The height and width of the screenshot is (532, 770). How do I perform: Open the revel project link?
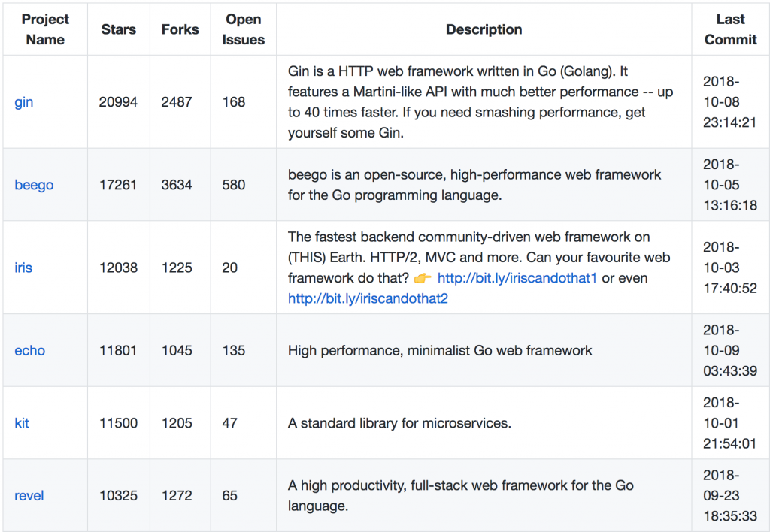29,496
